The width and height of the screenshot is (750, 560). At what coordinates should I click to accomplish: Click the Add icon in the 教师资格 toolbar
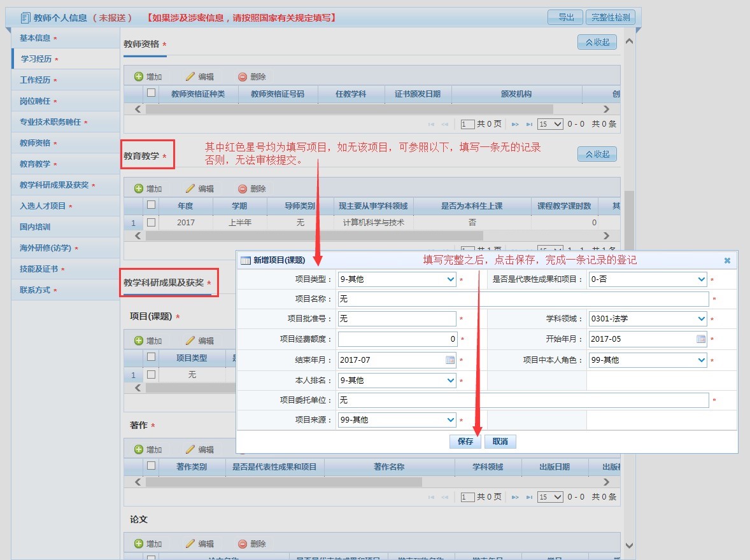tap(139, 77)
